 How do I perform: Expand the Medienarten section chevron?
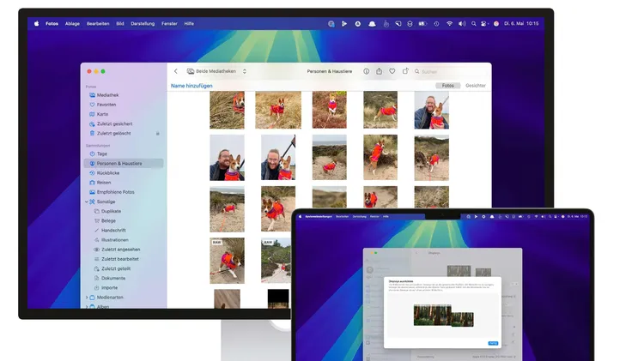pyautogui.click(x=87, y=298)
